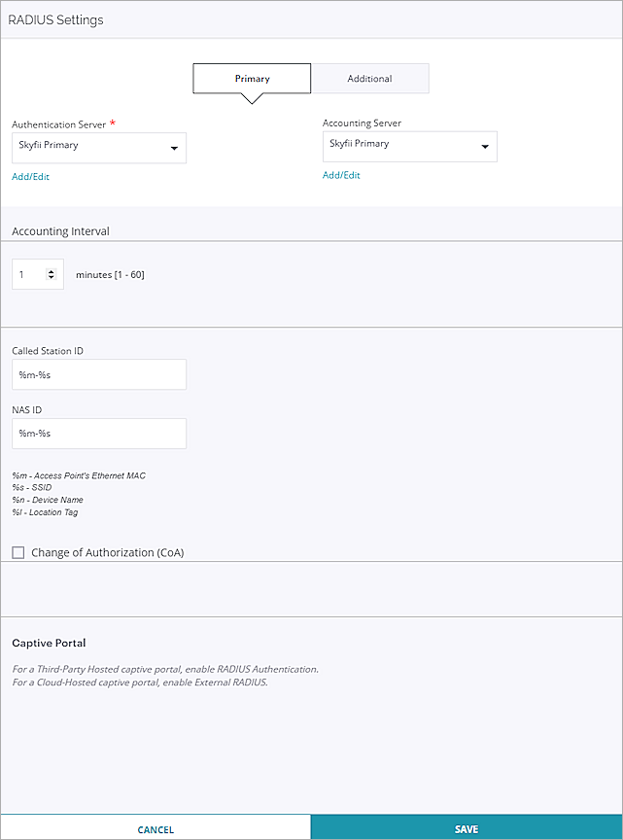Image resolution: width=623 pixels, height=840 pixels.
Task: Adjust the accounting interval minutes spinner
Action: click(49, 274)
